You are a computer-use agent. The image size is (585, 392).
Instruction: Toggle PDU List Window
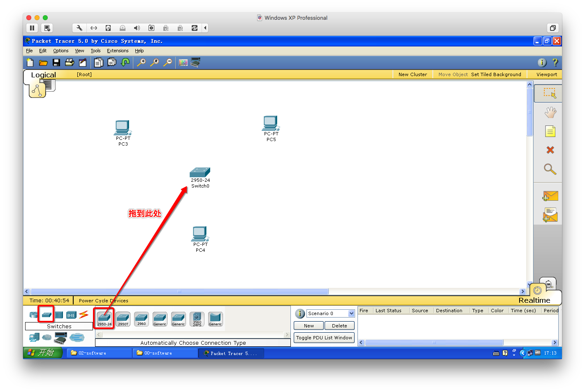pyautogui.click(x=324, y=338)
